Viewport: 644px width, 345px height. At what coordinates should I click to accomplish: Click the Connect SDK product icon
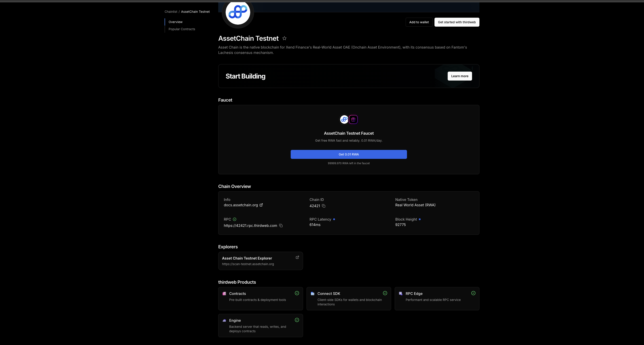pyautogui.click(x=313, y=294)
